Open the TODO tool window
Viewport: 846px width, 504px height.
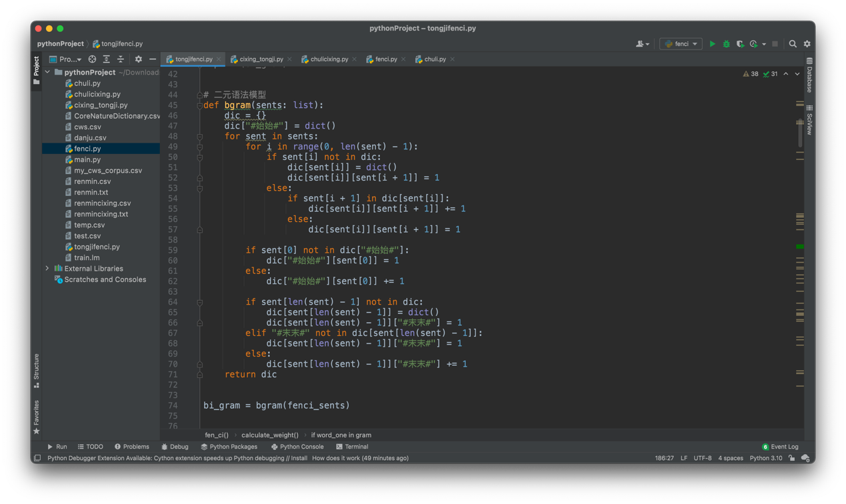tap(90, 447)
